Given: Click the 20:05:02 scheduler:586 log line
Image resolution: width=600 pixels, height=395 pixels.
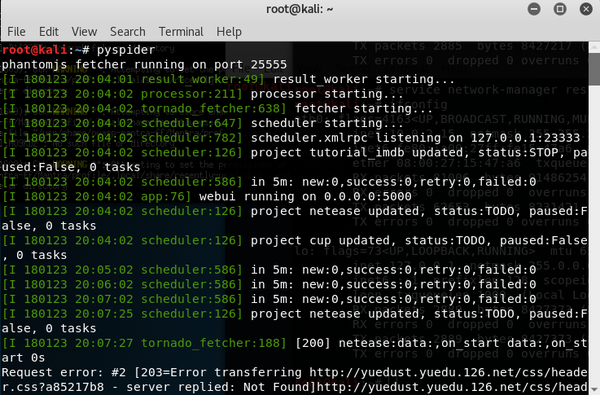Looking at the screenshot, I should coord(269,270).
